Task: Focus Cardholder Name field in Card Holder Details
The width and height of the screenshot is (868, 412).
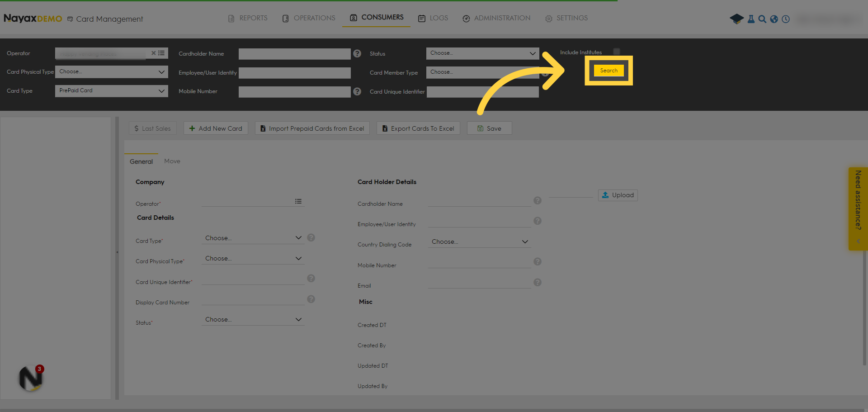Action: [479, 201]
